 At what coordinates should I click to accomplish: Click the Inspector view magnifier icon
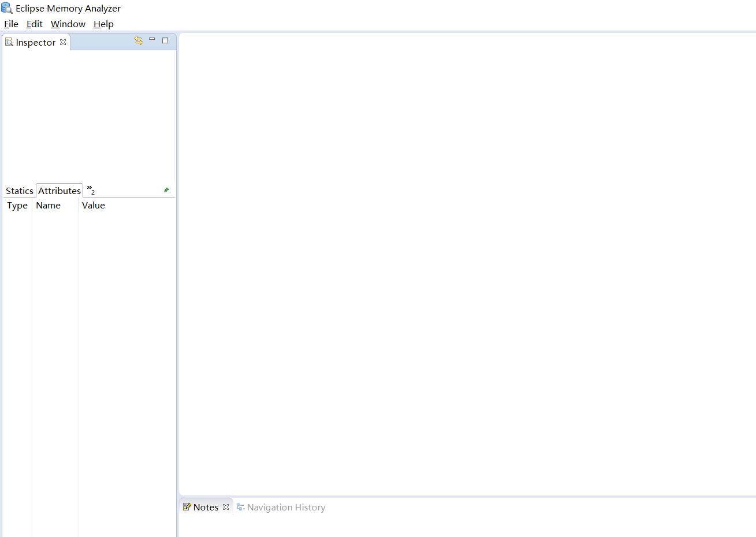[9, 42]
